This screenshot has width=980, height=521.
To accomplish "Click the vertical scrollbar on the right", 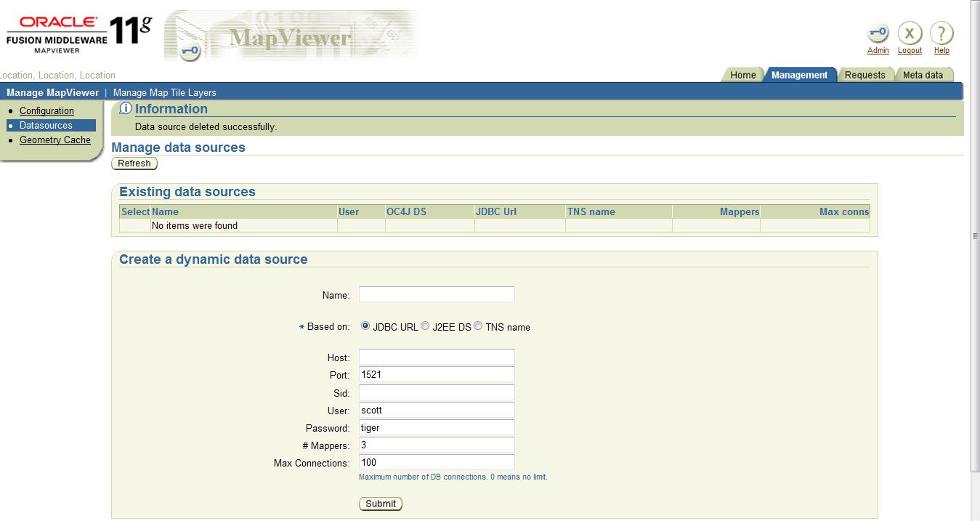I will click(975, 236).
